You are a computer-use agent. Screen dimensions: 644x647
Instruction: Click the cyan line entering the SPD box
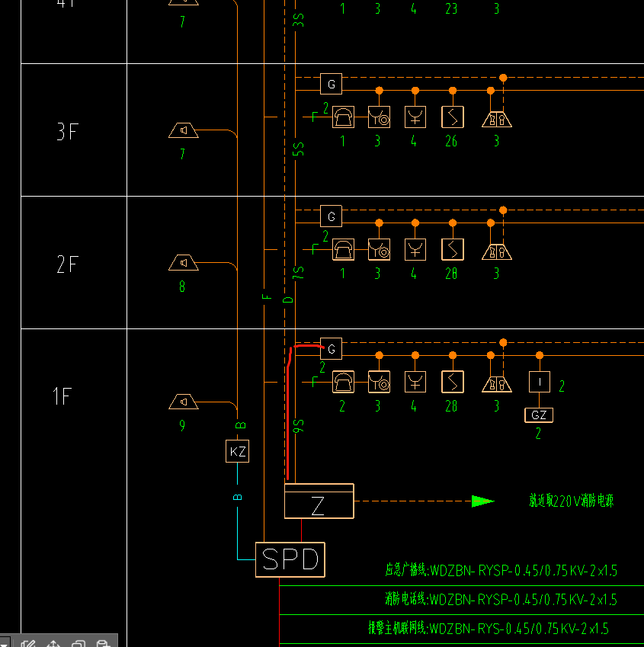[246, 559]
